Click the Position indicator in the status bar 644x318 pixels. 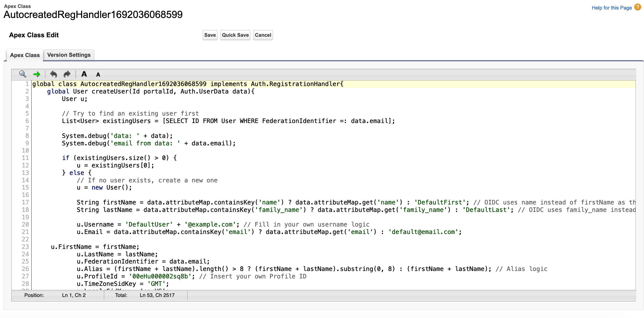tap(34, 295)
